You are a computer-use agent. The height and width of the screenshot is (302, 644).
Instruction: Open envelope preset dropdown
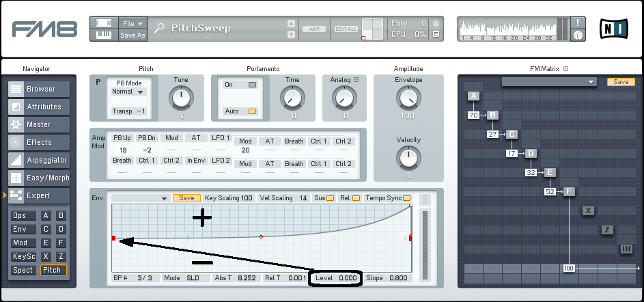click(x=141, y=198)
